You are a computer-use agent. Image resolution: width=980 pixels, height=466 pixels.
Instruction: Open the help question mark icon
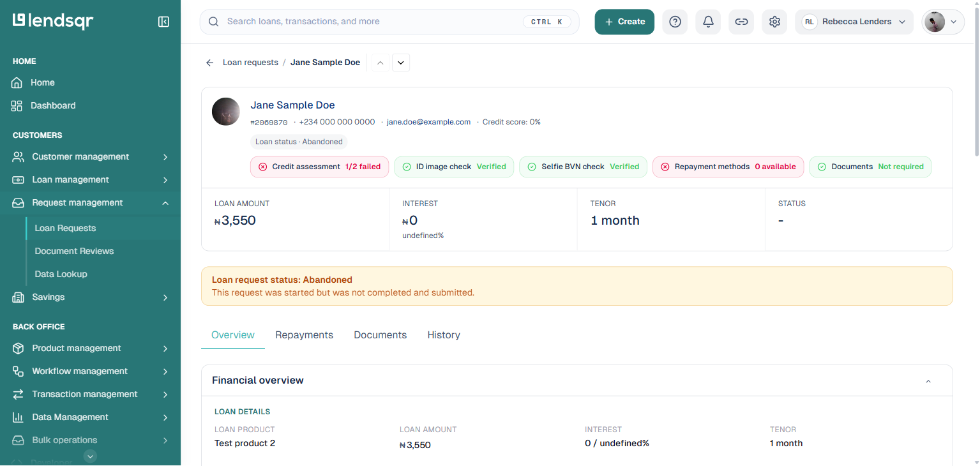tap(675, 22)
